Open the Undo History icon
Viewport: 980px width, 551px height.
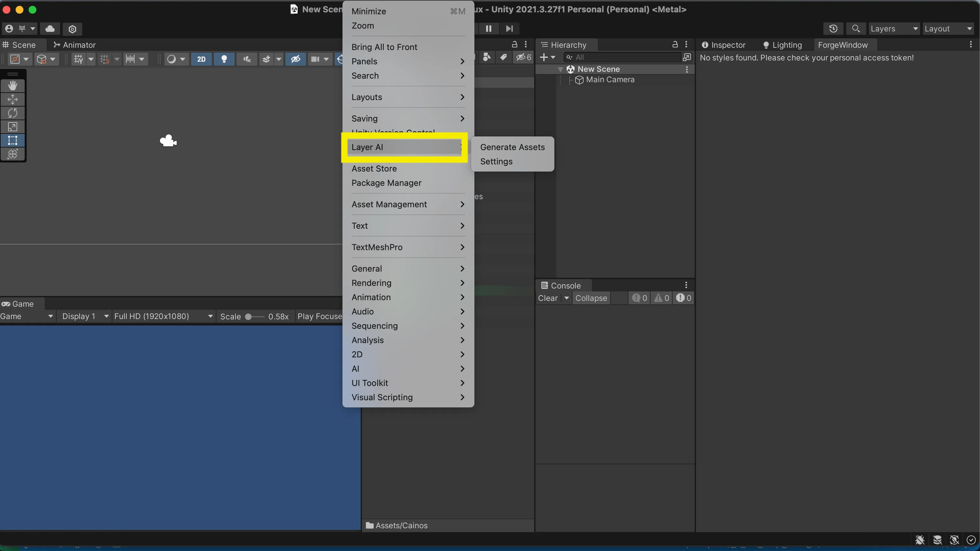click(x=833, y=29)
